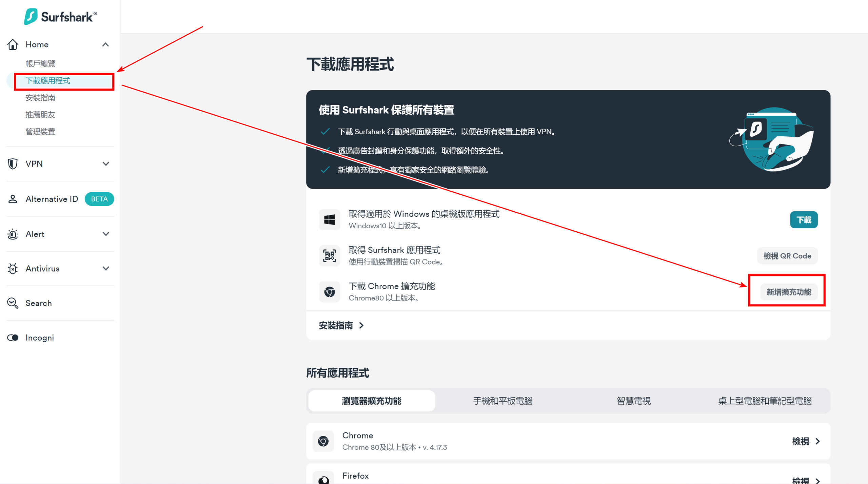Collapse the Home section chevron

coord(106,44)
